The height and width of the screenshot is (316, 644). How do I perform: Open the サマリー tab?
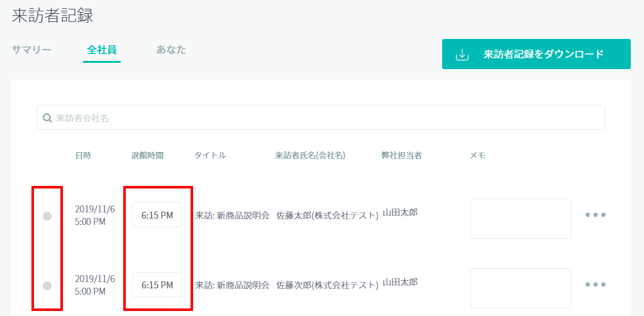[31, 50]
